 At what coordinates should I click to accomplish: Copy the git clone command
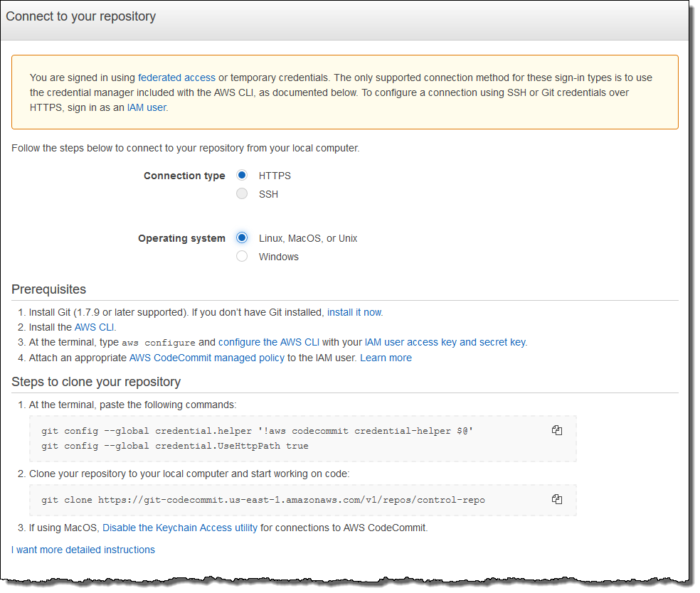point(557,499)
